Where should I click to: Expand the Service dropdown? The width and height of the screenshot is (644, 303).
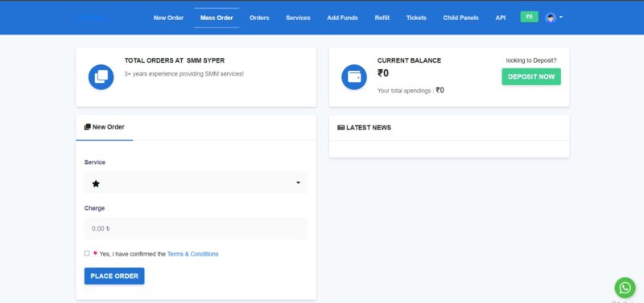point(196,183)
